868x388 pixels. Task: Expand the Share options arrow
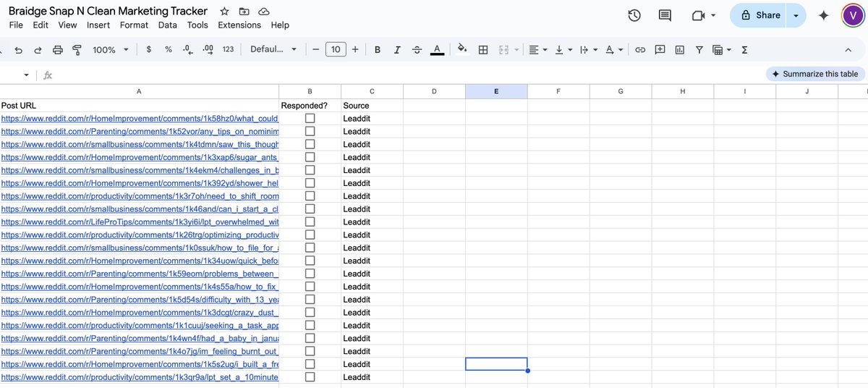[796, 15]
